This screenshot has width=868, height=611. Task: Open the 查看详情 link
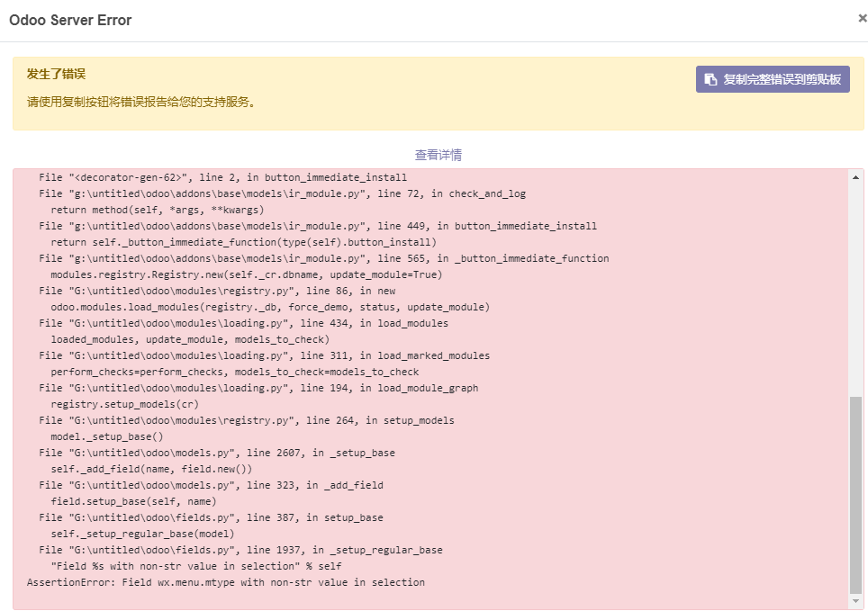click(439, 155)
